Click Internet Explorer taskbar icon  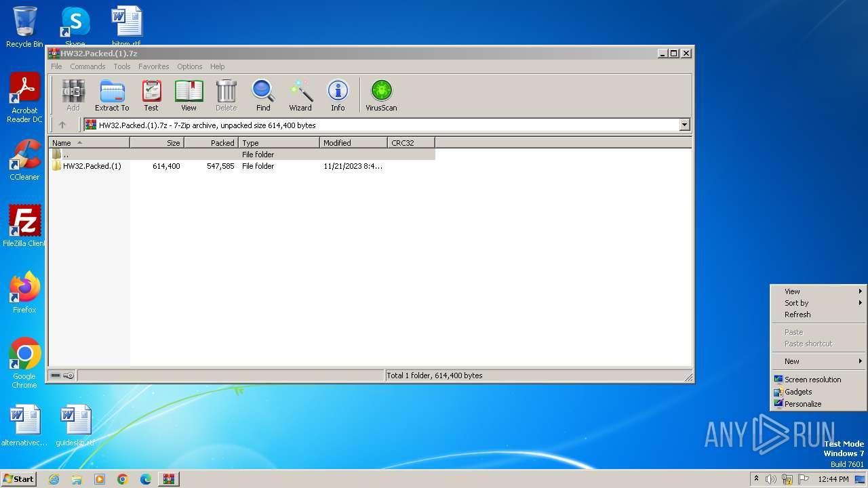[54, 479]
